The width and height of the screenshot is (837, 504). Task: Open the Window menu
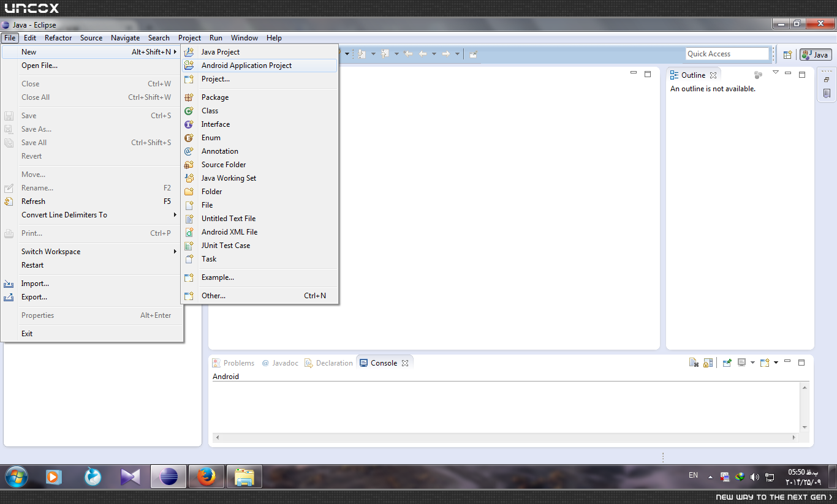pos(244,38)
